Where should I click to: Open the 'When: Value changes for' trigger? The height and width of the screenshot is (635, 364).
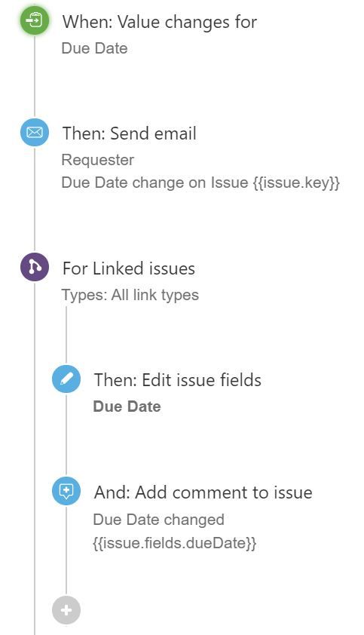point(160,21)
